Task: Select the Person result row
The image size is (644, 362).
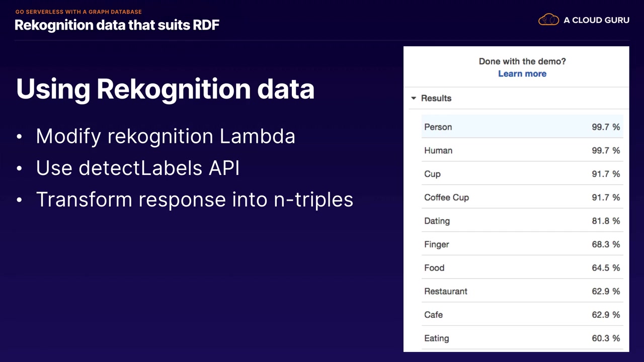Action: [x=522, y=127]
